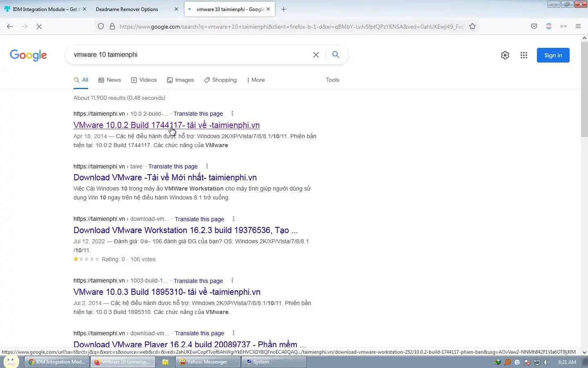Open Google quick settings gear
Screen dimensions: 588x368
click(x=505, y=55)
